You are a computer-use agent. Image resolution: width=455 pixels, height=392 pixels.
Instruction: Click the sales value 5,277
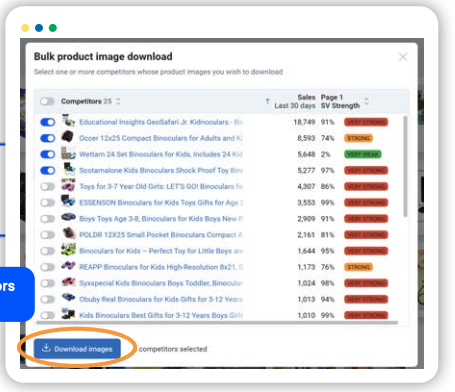306,171
